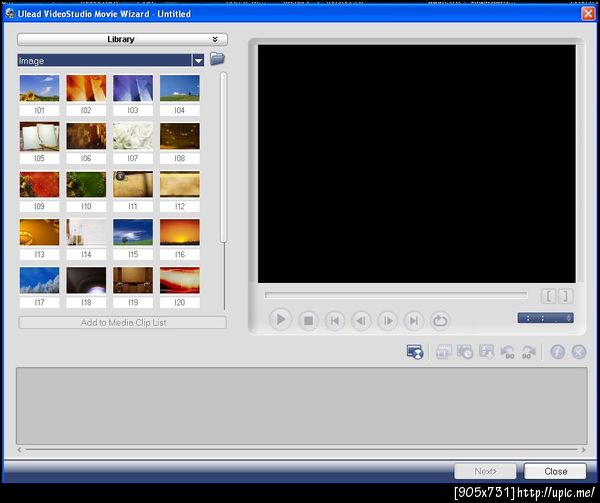Screen dimensions: 600x503
Task: Click the timecode stepper arrows
Action: (x=569, y=318)
